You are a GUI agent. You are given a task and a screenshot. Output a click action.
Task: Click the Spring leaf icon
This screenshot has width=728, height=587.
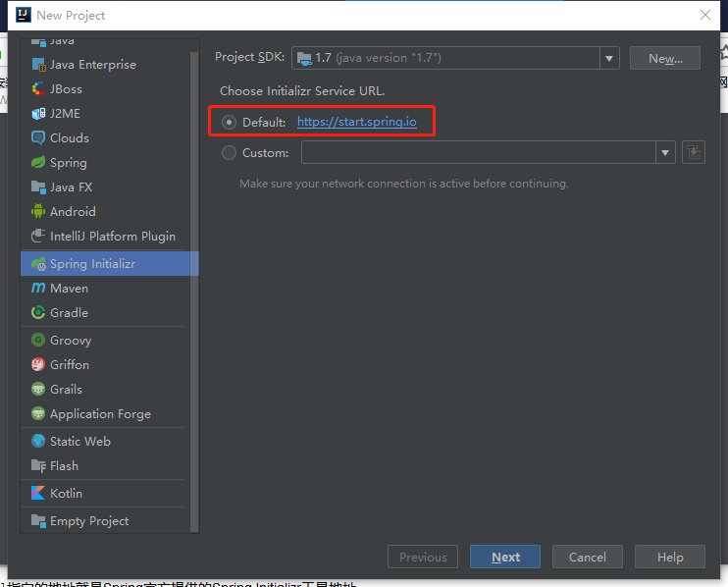point(38,163)
